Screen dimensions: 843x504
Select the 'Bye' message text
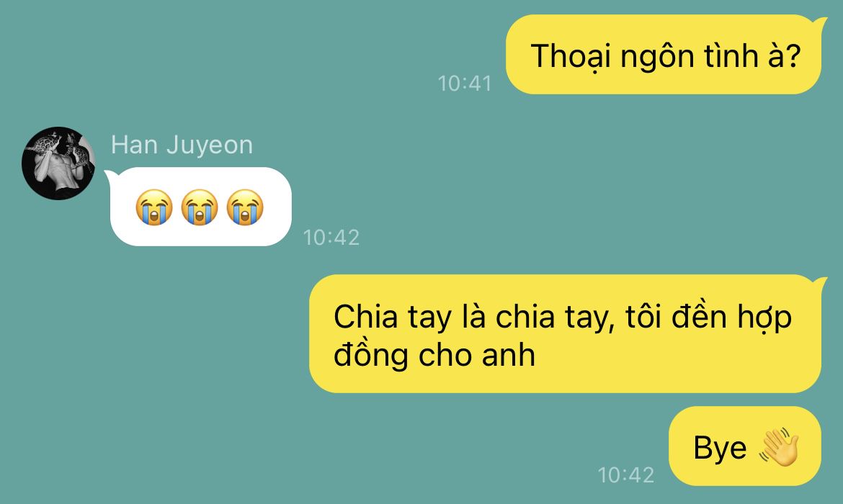720,448
